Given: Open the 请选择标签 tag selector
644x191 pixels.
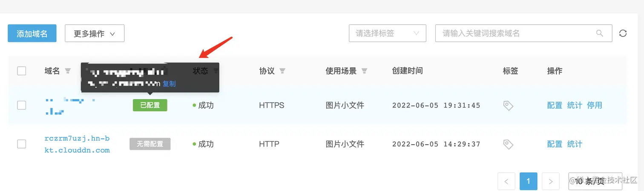Looking at the screenshot, I should coord(388,33).
